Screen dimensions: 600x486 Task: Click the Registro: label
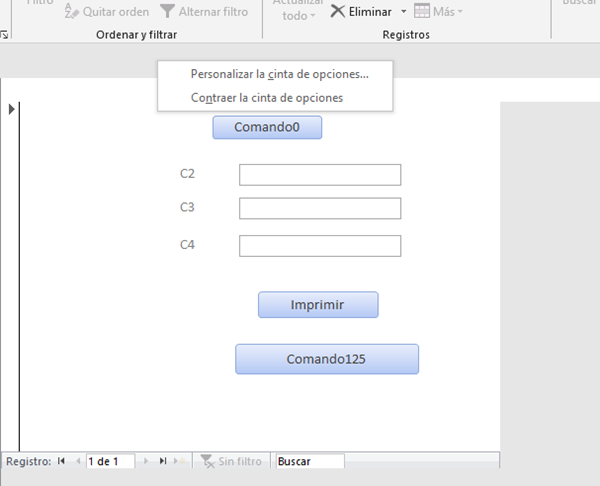[29, 461]
